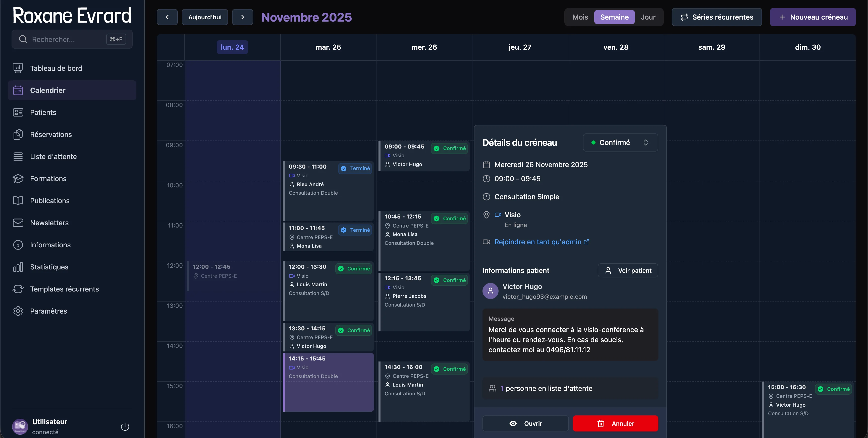The image size is (868, 438).
Task: Go to next week with right chevron
Action: pos(243,17)
